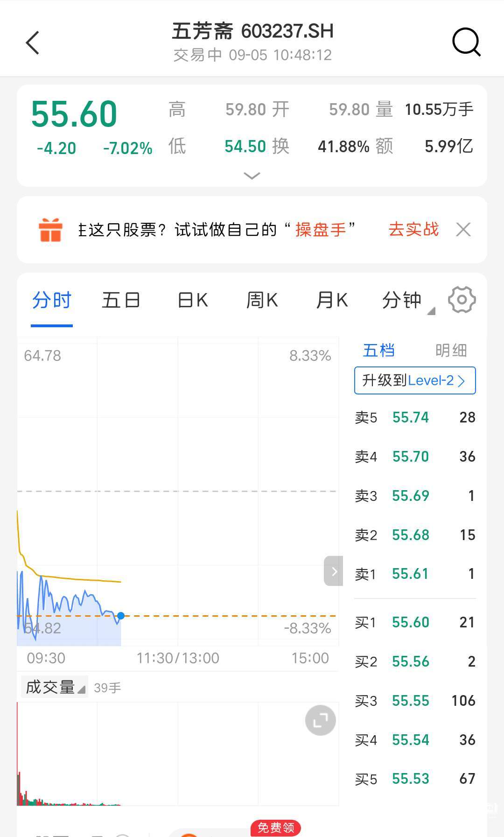Viewport: 504px width, 837px height.
Task: Show the 明细 trade detail tab
Action: (x=450, y=350)
